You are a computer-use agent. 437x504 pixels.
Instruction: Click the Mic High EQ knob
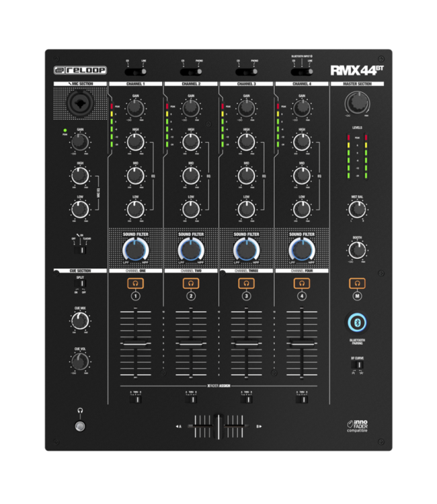coord(80,176)
